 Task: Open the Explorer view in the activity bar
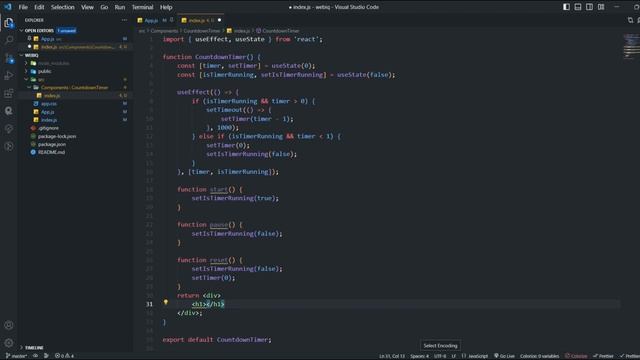tap(9, 23)
